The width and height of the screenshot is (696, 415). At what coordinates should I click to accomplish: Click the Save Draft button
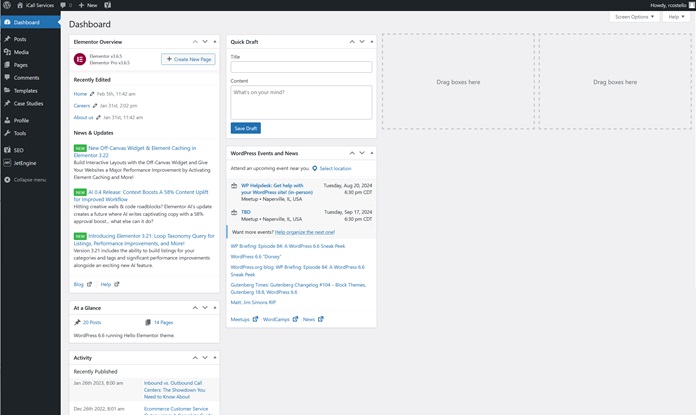[245, 128]
